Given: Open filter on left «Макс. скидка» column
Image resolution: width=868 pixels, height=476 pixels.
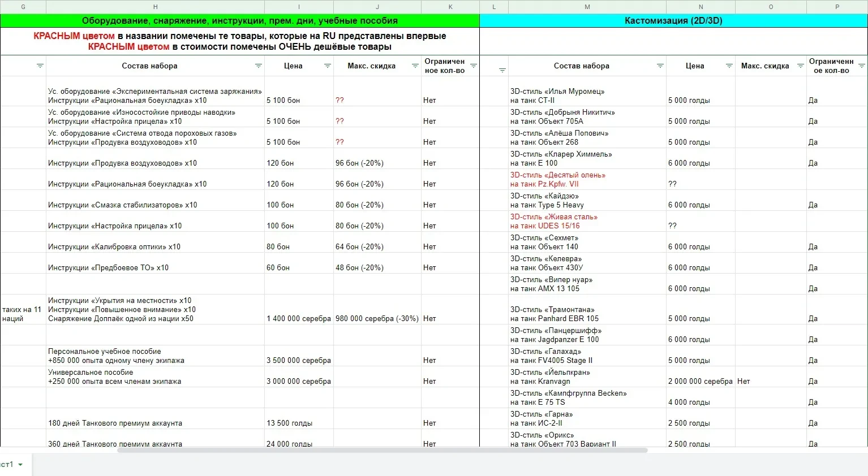Looking at the screenshot, I should pos(415,66).
